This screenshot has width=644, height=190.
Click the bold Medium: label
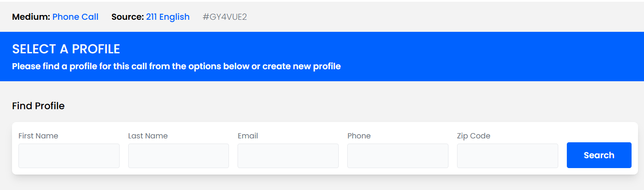pyautogui.click(x=31, y=17)
